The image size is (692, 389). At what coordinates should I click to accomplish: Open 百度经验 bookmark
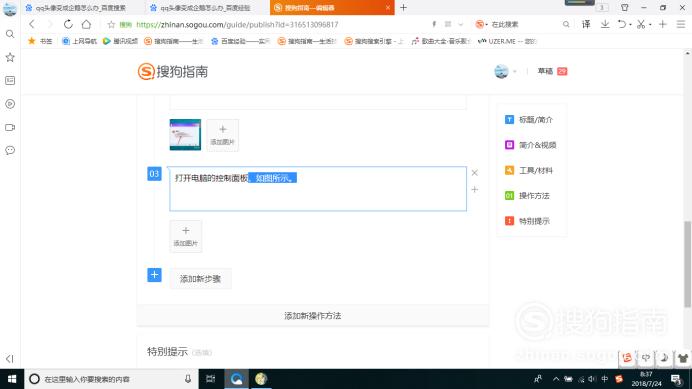click(x=241, y=41)
